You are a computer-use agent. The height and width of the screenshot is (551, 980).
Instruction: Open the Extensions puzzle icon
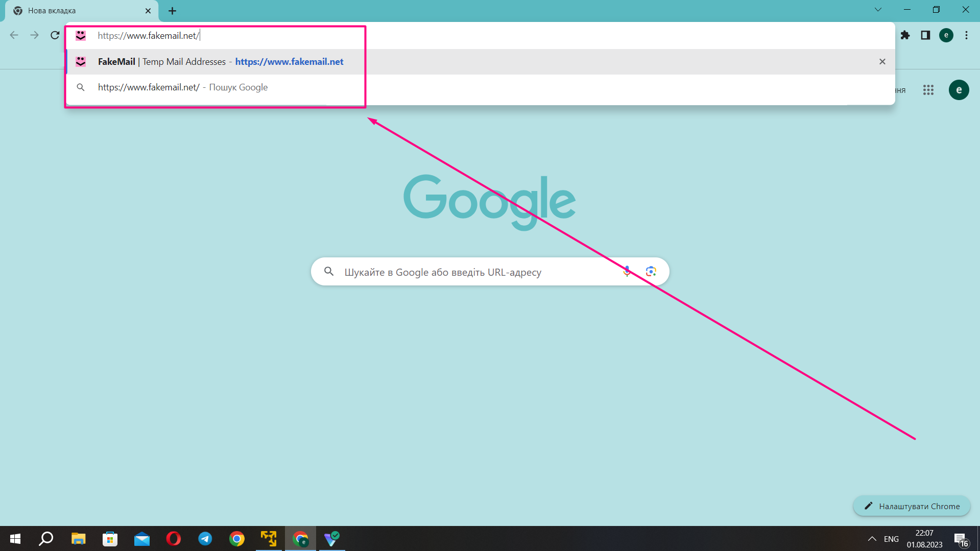(905, 35)
